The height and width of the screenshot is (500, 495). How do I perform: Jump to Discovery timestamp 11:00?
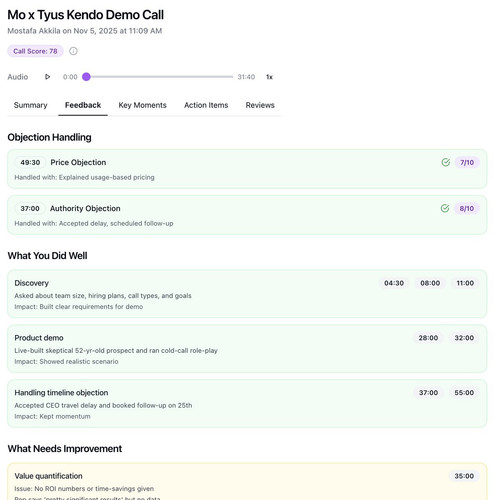click(x=465, y=283)
